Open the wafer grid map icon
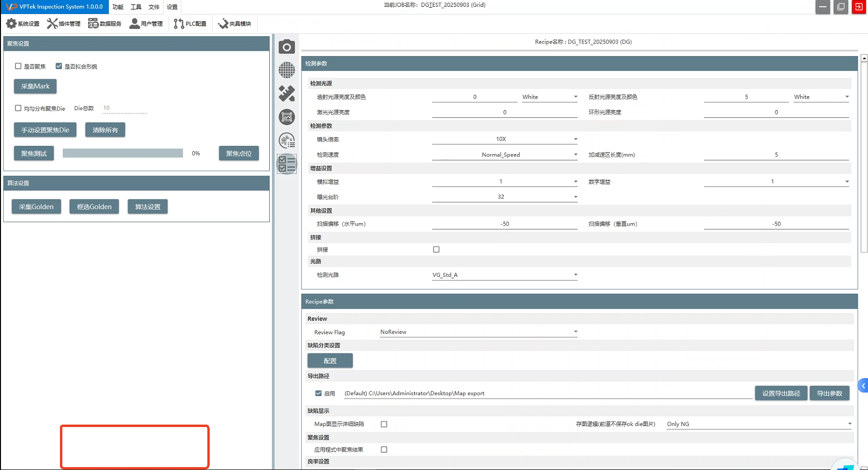The width and height of the screenshot is (868, 470). (287, 70)
